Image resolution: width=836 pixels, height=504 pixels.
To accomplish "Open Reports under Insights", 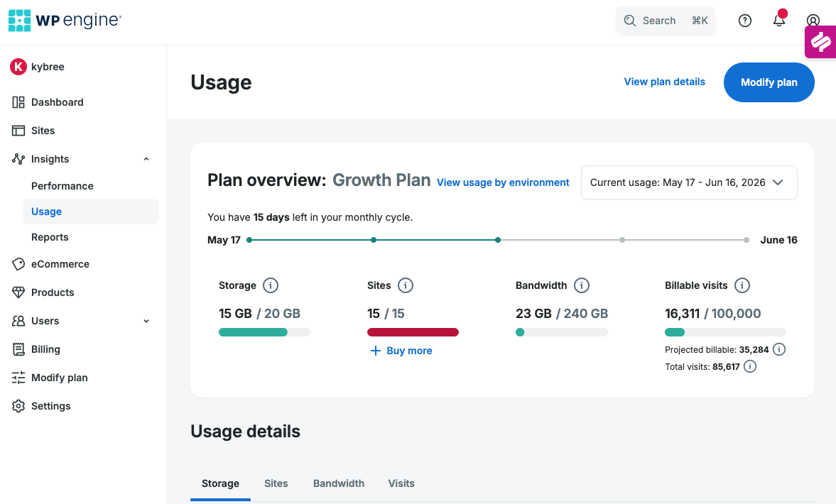I will (50, 237).
